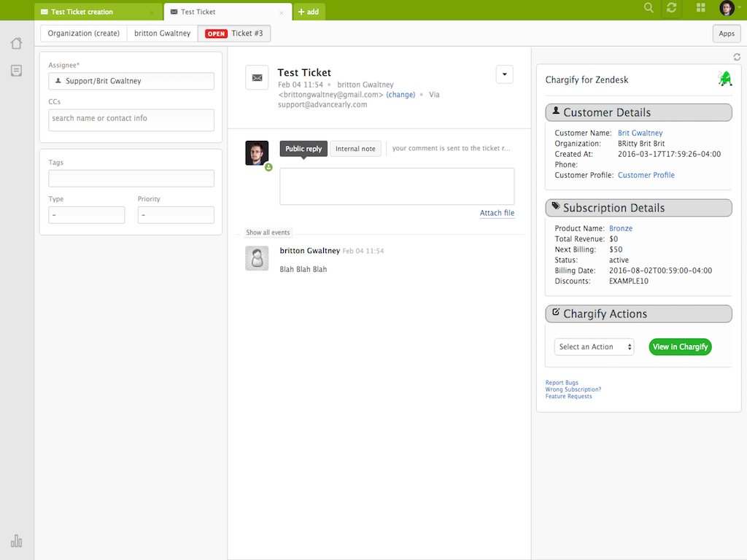The image size is (747, 560).
Task: Open the Reporting bar chart icon
Action: click(x=16, y=541)
